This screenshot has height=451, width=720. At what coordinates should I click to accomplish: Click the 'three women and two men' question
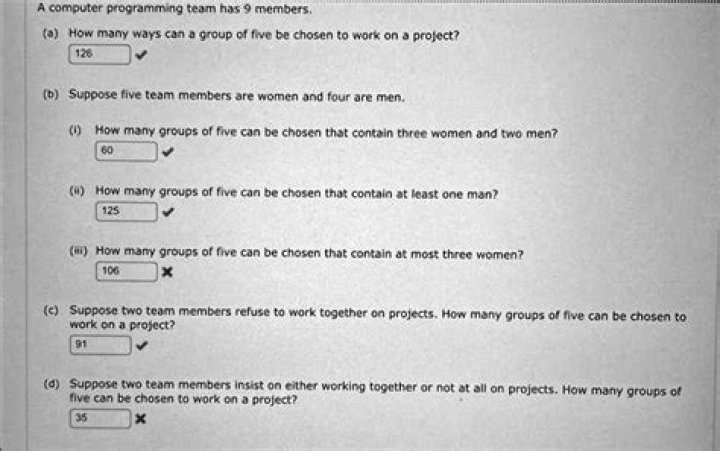tap(326, 132)
